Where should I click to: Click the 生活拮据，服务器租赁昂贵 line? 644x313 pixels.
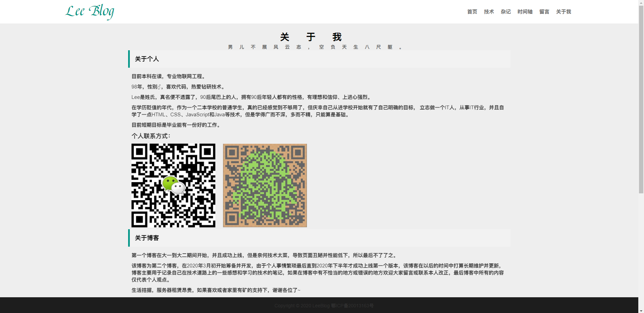216,290
